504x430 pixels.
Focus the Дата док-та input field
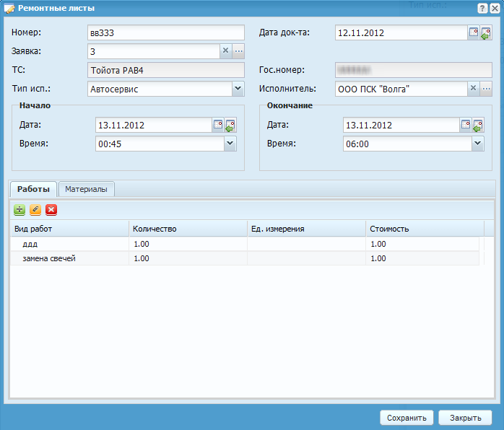pyautogui.click(x=401, y=32)
